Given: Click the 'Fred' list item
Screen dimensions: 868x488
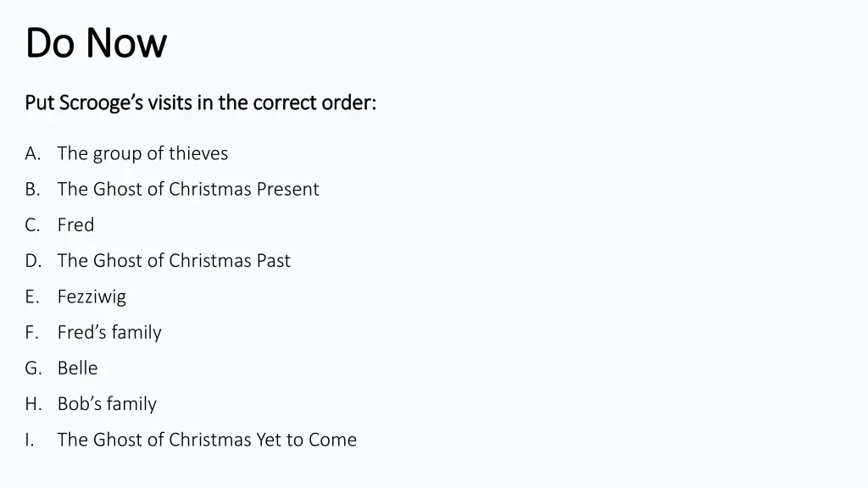Looking at the screenshot, I should click(x=75, y=225).
